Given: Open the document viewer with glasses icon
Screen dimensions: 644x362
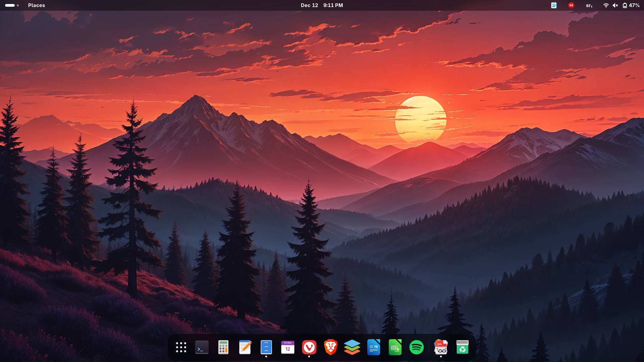Looking at the screenshot, I should 441,347.
